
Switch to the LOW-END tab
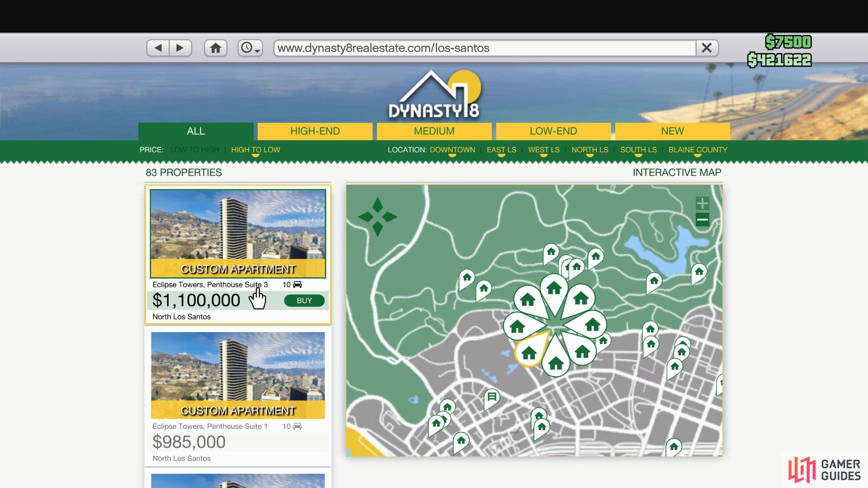click(x=553, y=131)
